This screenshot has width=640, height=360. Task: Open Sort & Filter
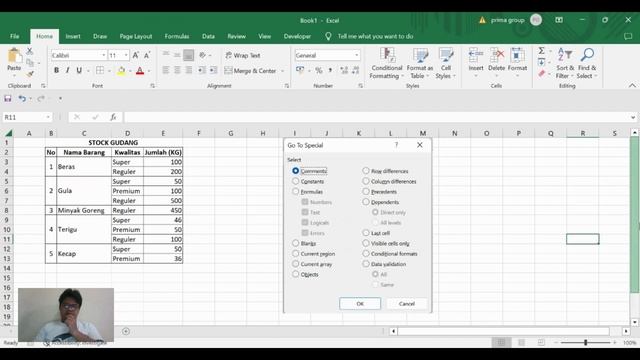coord(565,63)
